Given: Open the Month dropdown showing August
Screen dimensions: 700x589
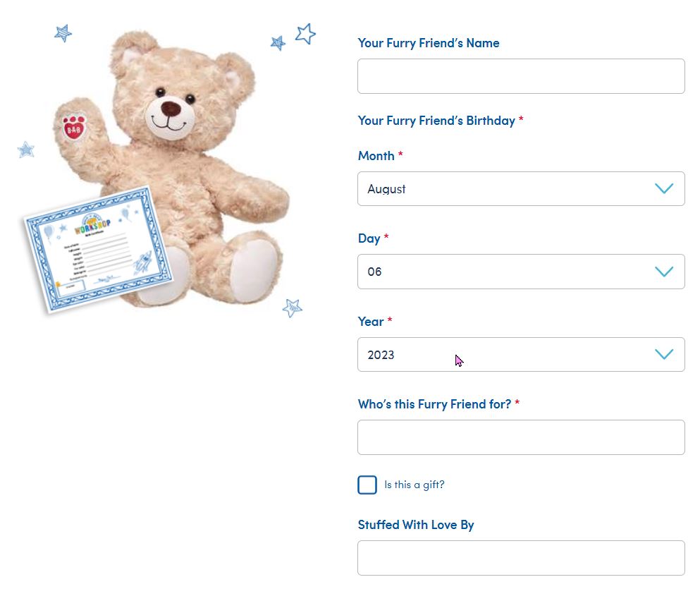Looking at the screenshot, I should click(521, 189).
